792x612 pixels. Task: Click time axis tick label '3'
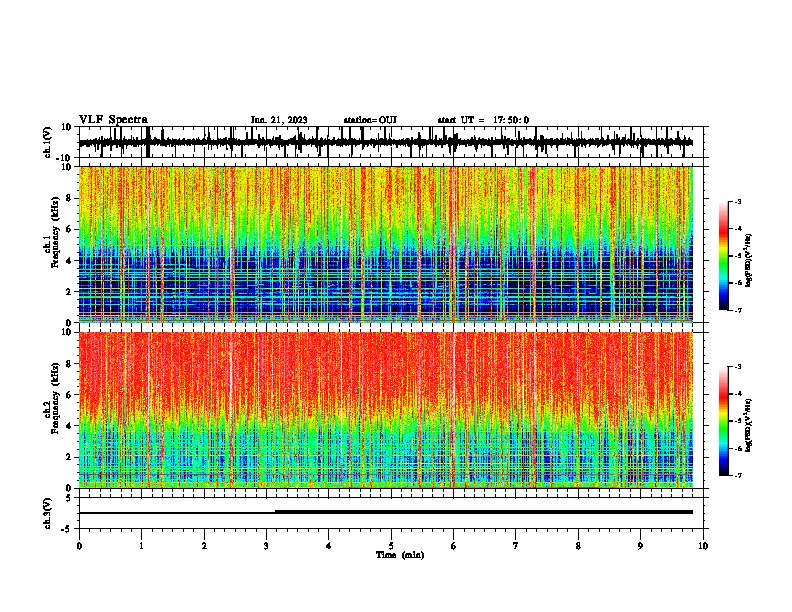coord(266,546)
